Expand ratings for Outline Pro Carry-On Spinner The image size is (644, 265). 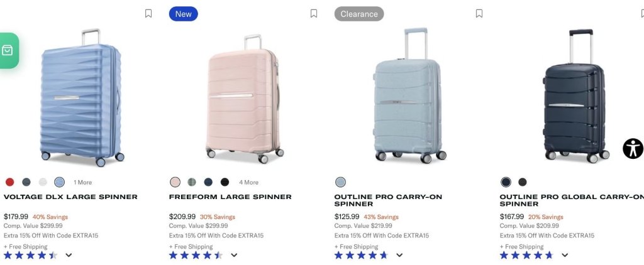pyautogui.click(x=399, y=255)
